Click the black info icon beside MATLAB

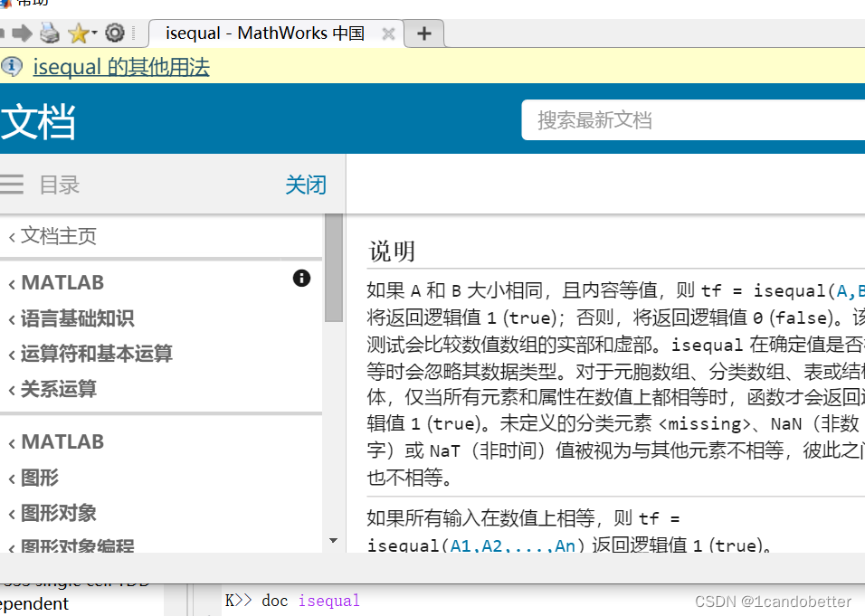301,278
